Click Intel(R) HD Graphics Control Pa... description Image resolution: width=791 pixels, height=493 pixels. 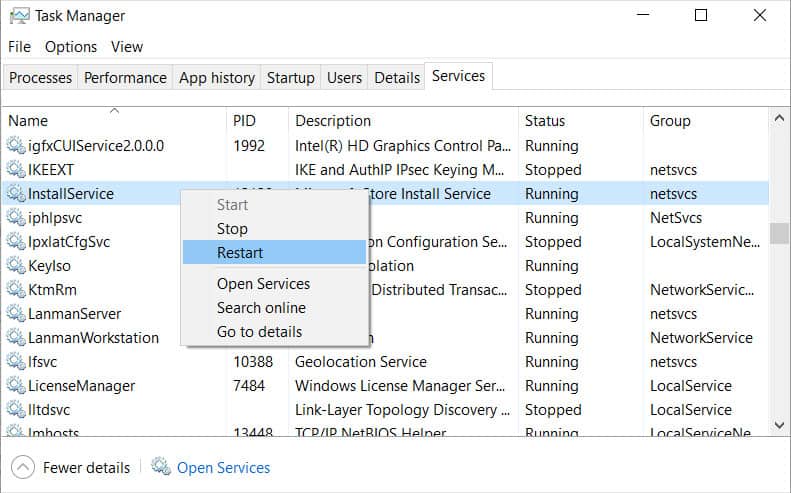click(x=403, y=146)
